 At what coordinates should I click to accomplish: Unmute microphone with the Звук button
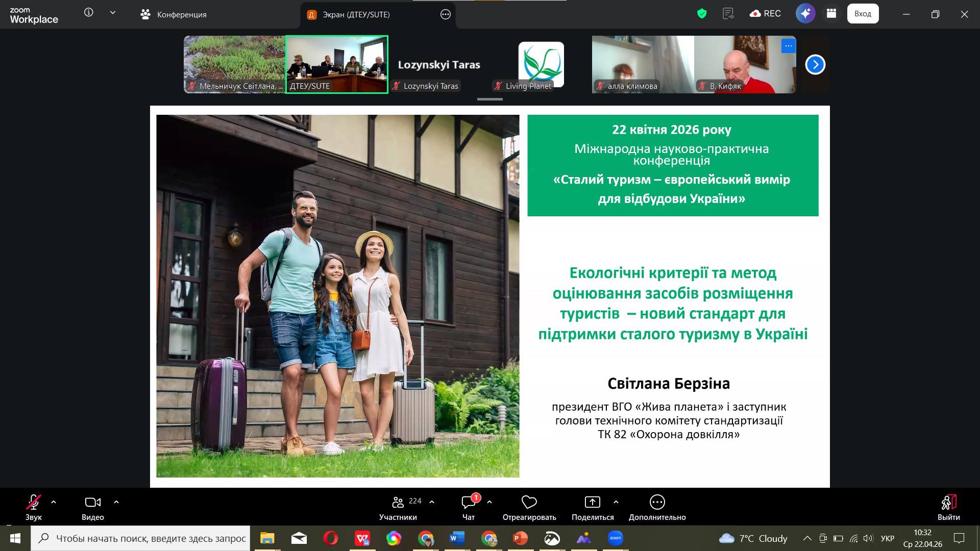point(34,503)
